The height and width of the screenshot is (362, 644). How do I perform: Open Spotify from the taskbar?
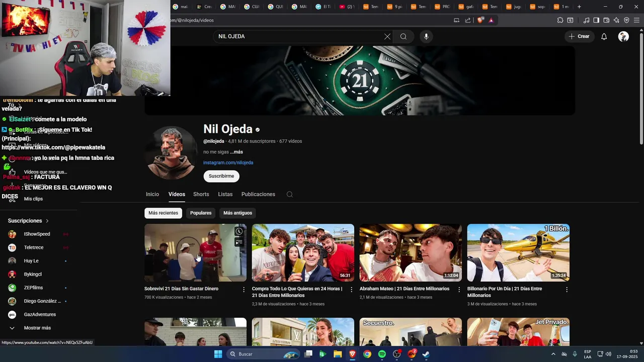pos(382,354)
